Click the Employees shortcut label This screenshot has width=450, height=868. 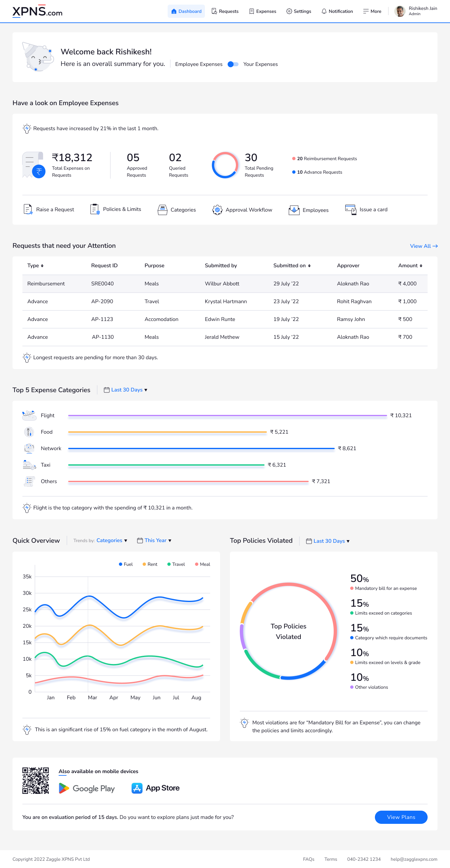point(316,210)
